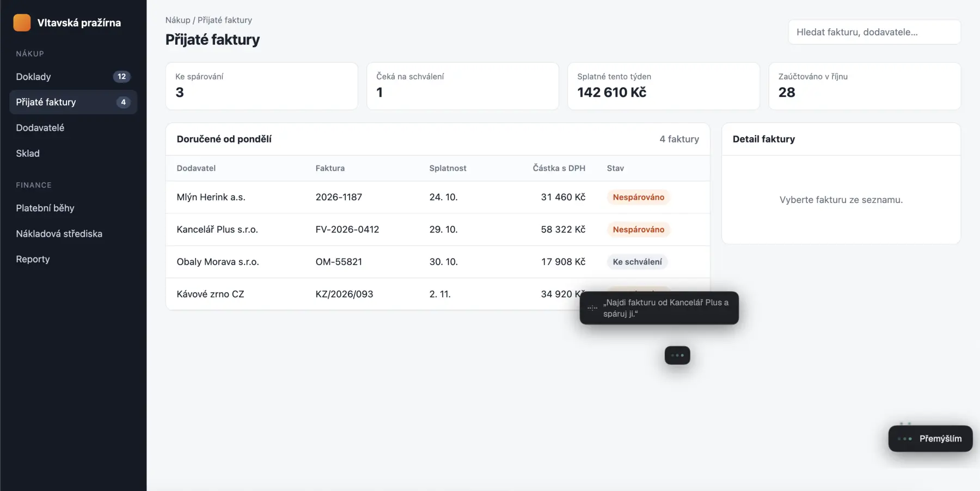980x491 pixels.
Task: Open Dodavatelé section
Action: (73, 128)
